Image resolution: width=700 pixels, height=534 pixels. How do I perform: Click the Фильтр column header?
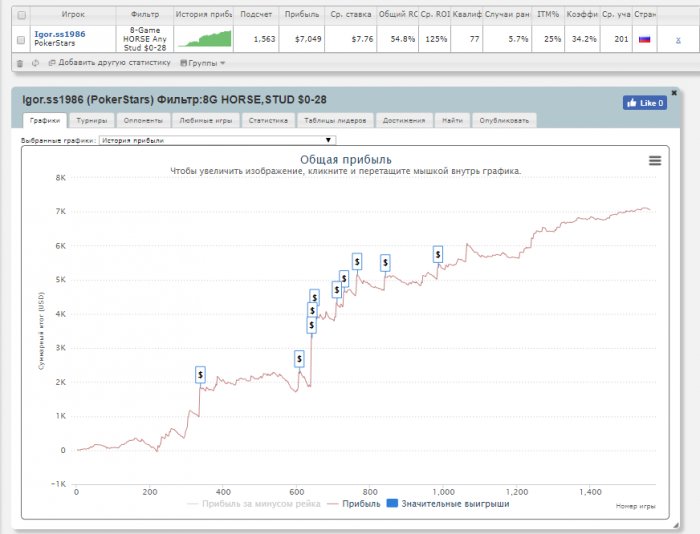click(x=145, y=14)
